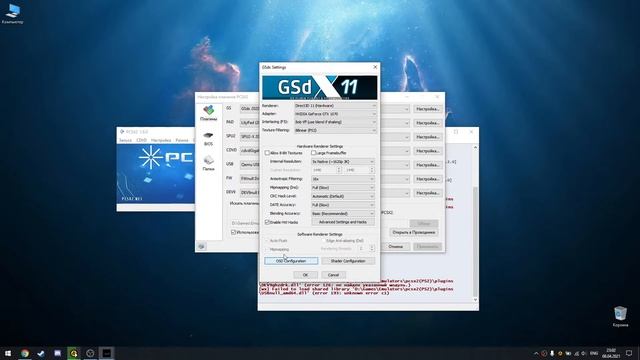Click the PCSX2 logo in main window title bar

122,132
